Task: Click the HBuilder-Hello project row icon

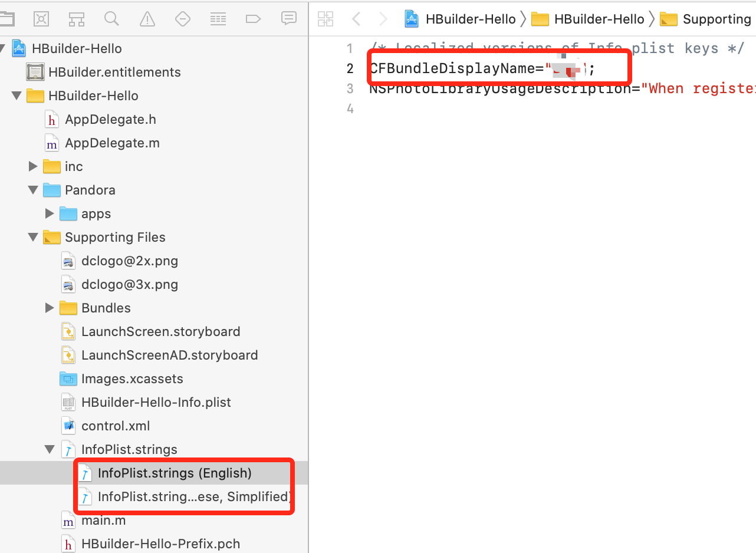Action: 19,48
